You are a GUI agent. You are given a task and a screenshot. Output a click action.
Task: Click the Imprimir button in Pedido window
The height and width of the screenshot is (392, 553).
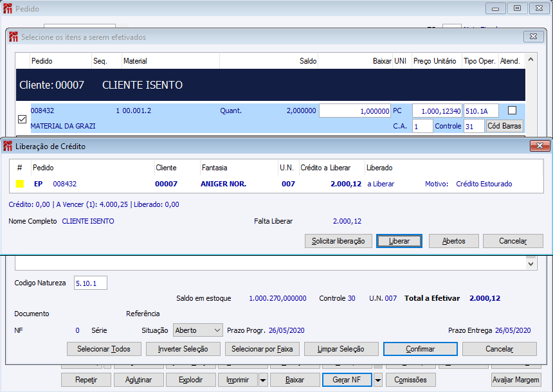click(238, 380)
